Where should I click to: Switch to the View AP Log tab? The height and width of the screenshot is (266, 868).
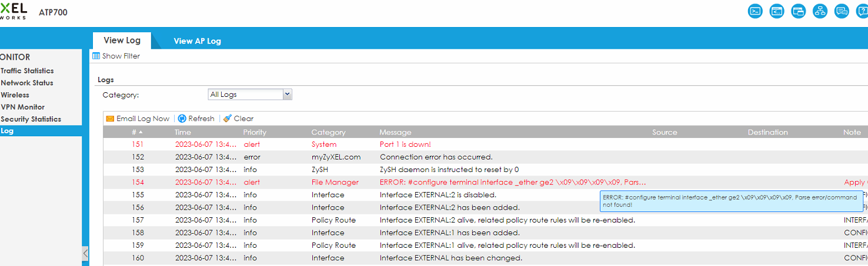197,41
